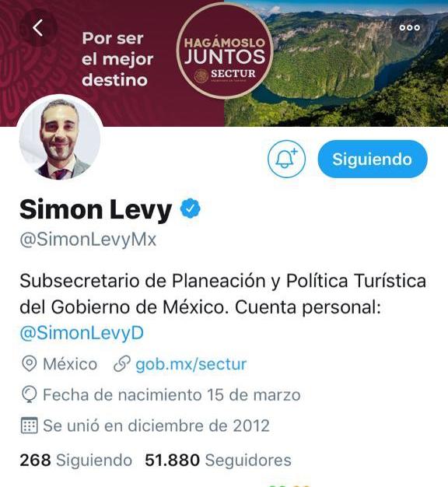448x487 pixels.
Task: Tap the back arrow icon
Action: tap(38, 28)
